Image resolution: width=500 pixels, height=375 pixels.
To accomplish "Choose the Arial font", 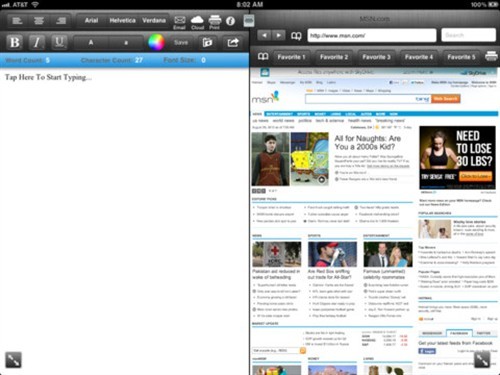I will pyautogui.click(x=91, y=21).
